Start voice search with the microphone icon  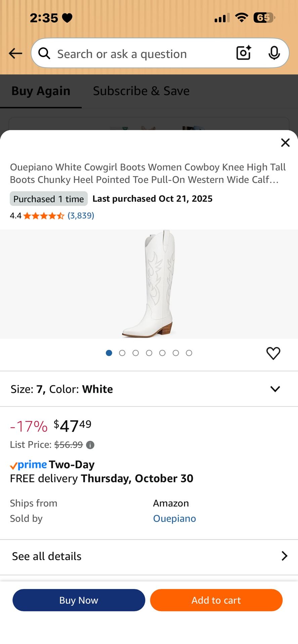(x=274, y=53)
